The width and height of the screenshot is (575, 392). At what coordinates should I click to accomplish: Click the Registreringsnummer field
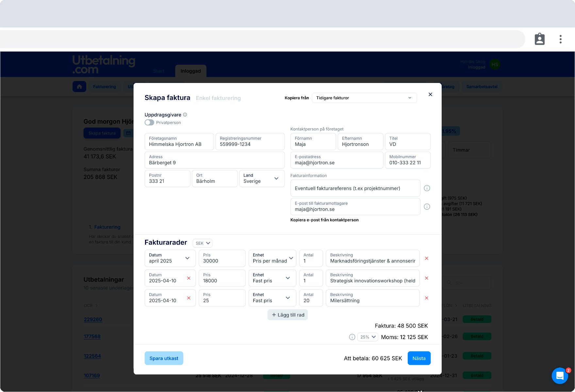250,141
